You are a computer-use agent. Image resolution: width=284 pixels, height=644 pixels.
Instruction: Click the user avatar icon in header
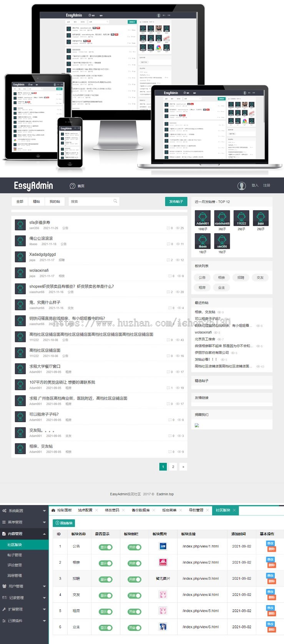241,186
